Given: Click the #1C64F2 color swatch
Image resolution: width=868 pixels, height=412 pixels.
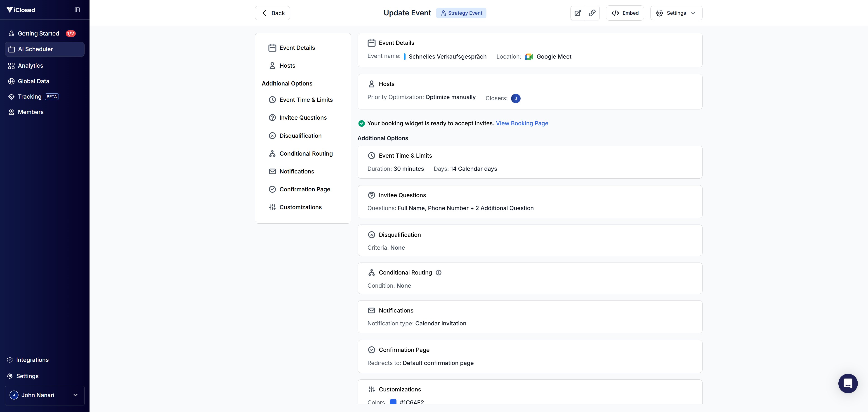Looking at the screenshot, I should [x=393, y=402].
